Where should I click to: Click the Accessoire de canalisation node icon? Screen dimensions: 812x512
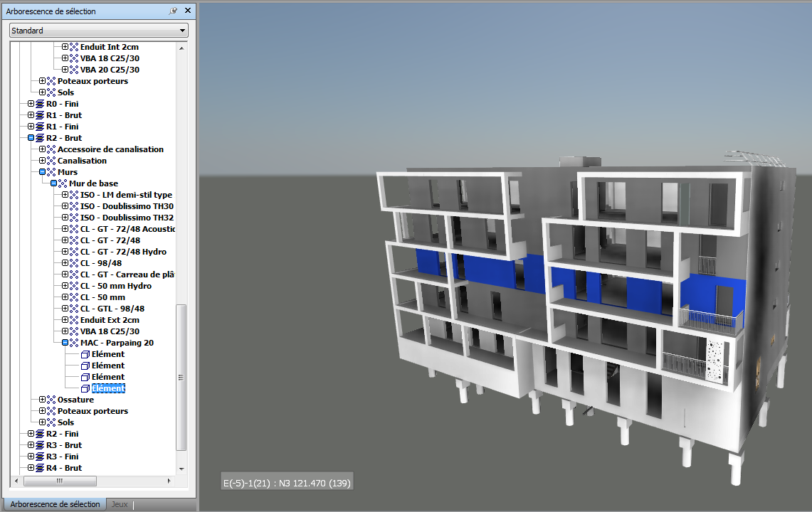click(x=51, y=149)
